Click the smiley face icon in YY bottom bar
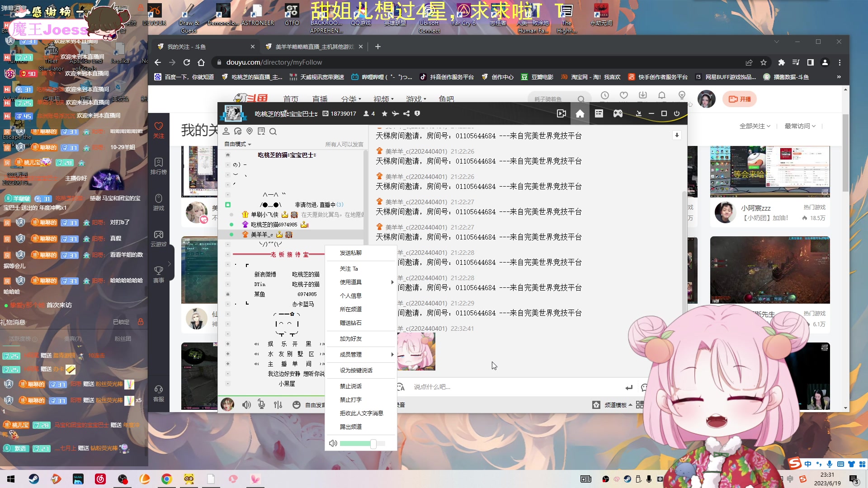The image size is (868, 488). (x=297, y=405)
